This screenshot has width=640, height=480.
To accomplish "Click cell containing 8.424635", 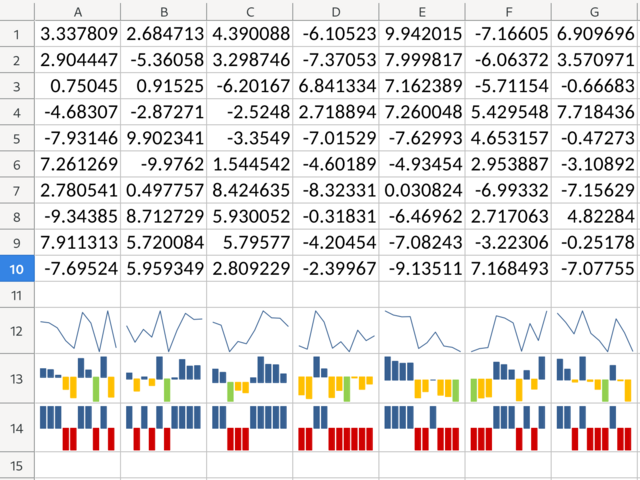I will click(x=250, y=191).
